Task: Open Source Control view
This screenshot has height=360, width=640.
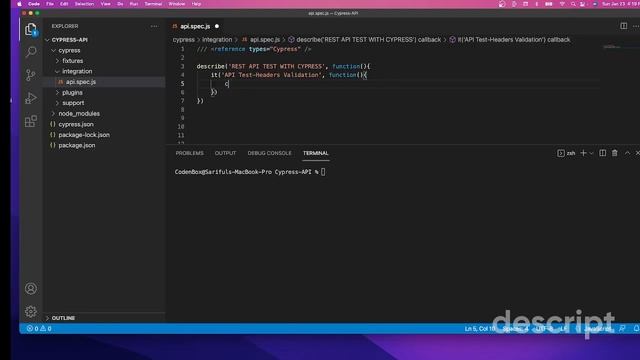Action: (x=31, y=75)
